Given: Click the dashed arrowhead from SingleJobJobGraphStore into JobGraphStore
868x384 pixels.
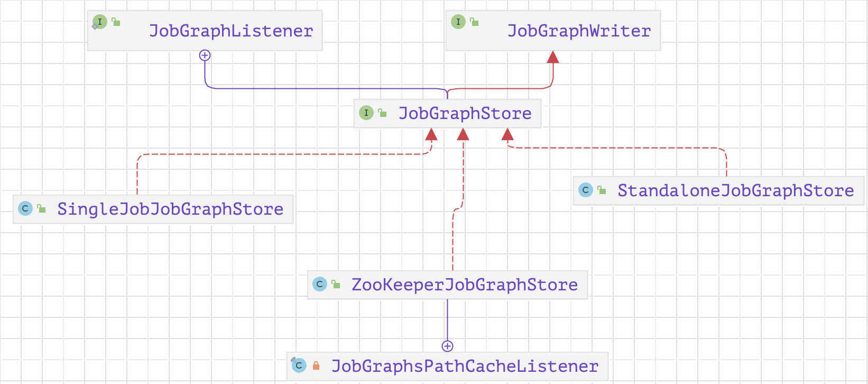Looking at the screenshot, I should (x=431, y=134).
